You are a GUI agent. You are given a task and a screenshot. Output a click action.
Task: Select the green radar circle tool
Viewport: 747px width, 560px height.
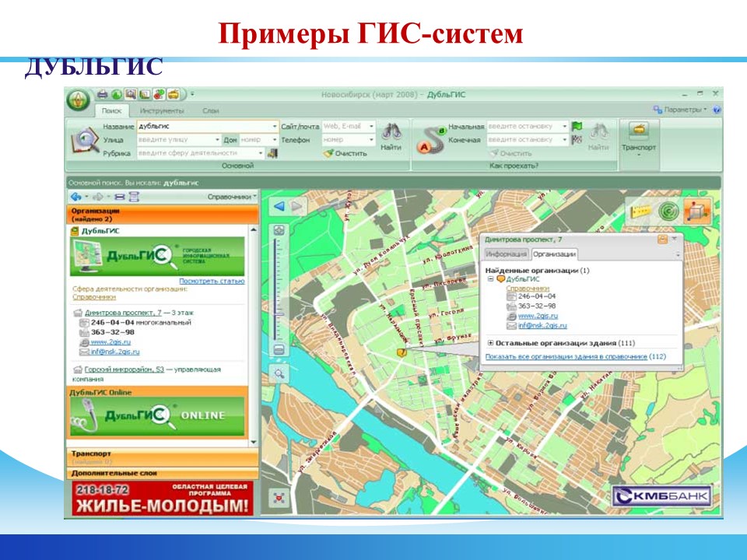point(668,211)
